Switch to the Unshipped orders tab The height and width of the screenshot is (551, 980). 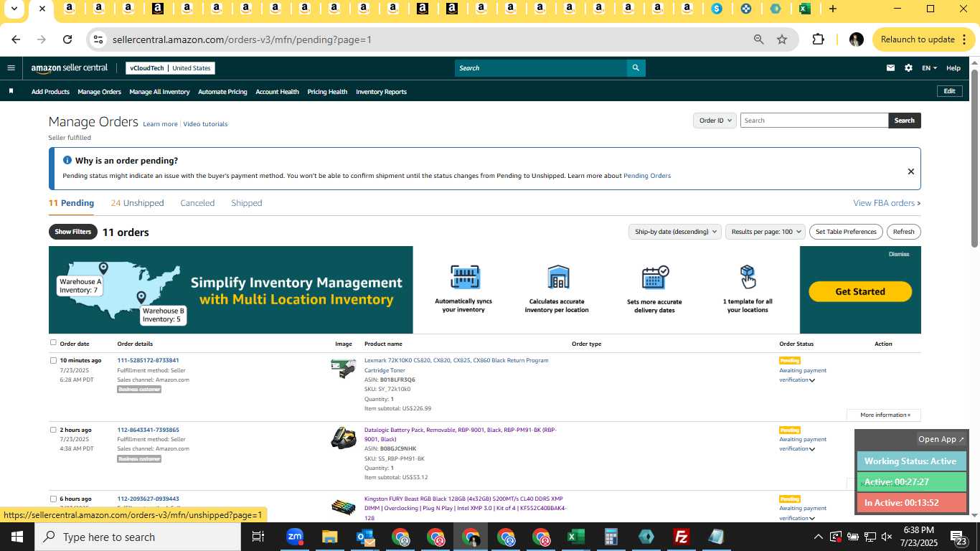[x=138, y=203]
